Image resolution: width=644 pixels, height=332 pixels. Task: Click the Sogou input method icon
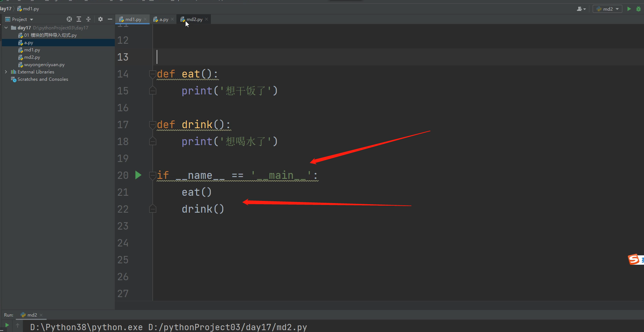[634, 260]
